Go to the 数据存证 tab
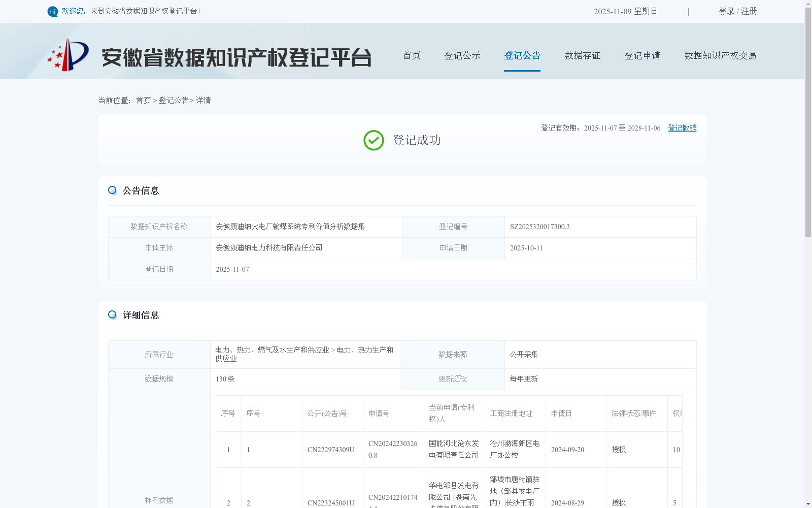Screen dimensions: 812x508 pyautogui.click(x=583, y=55)
